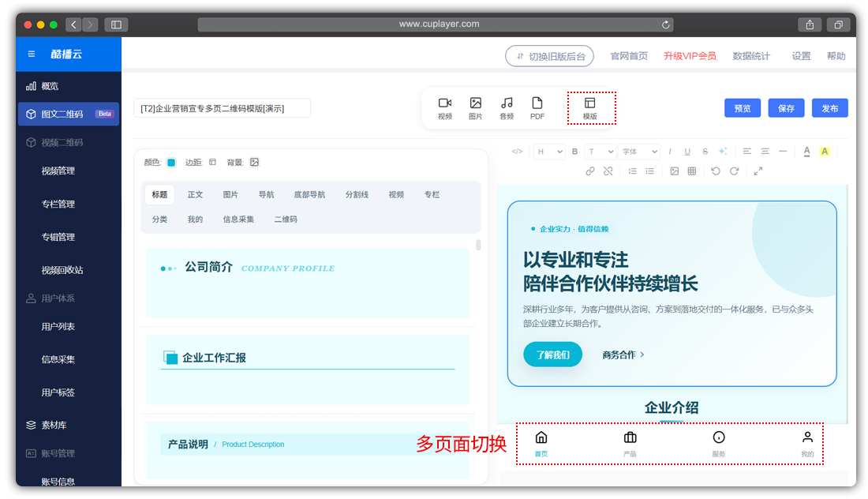This screenshot has height=499, width=868.
Task: Pick the 公司简介 title template
Action: coord(308,283)
